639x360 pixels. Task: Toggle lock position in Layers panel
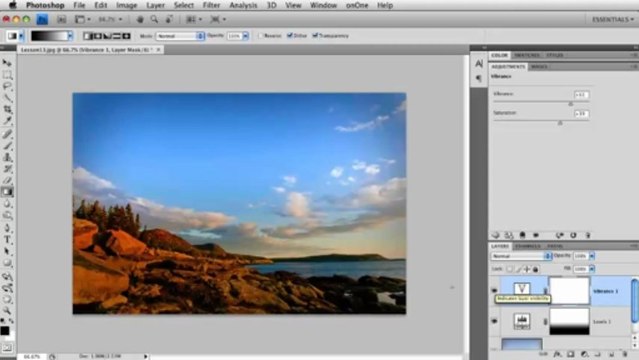click(x=527, y=269)
